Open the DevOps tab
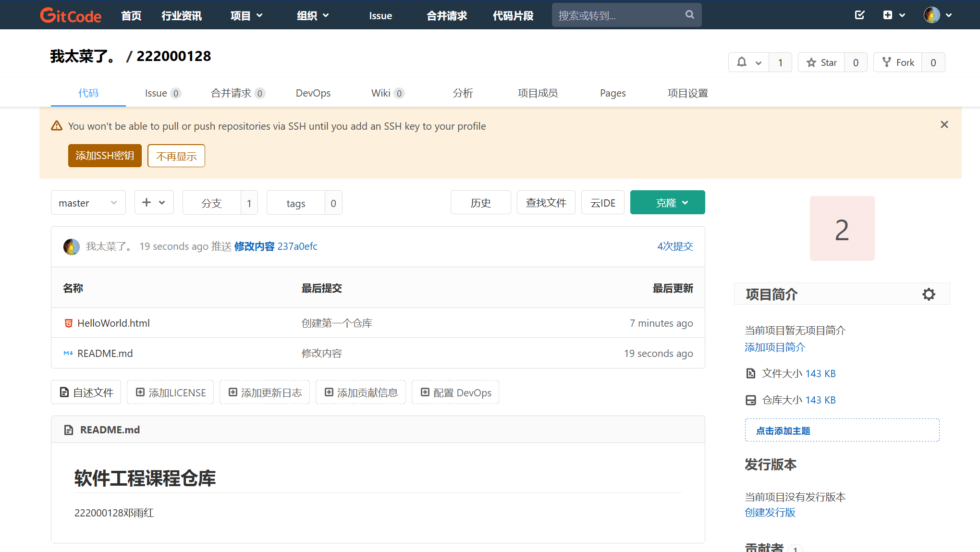 tap(313, 93)
